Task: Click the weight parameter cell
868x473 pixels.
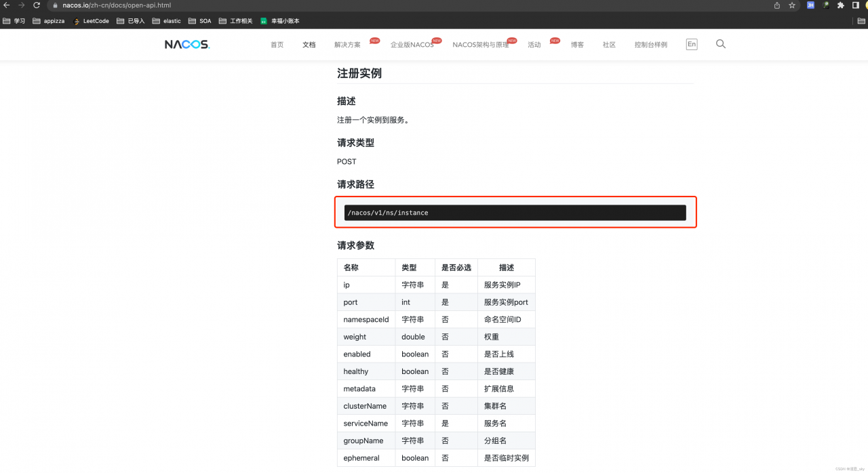Action: 366,337
